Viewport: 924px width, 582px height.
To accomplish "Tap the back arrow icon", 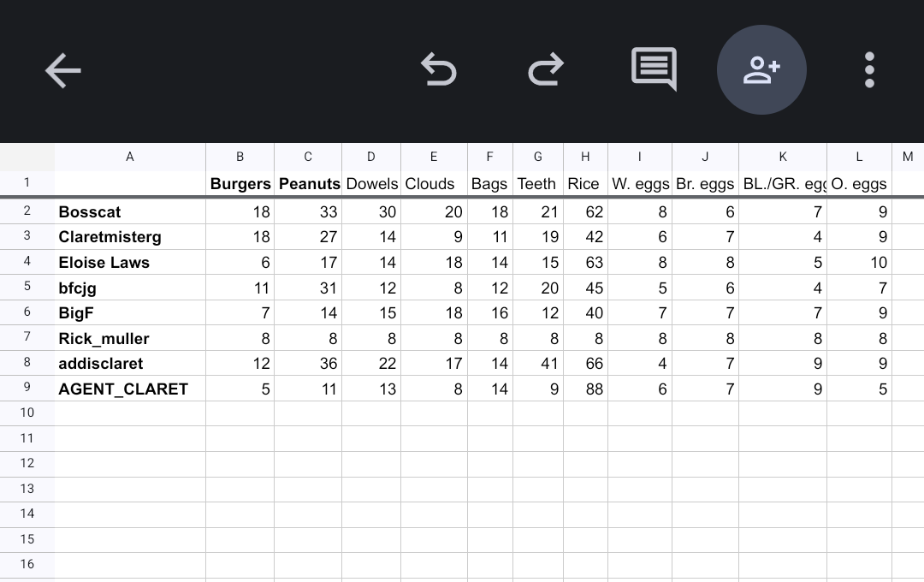I will click(x=63, y=70).
